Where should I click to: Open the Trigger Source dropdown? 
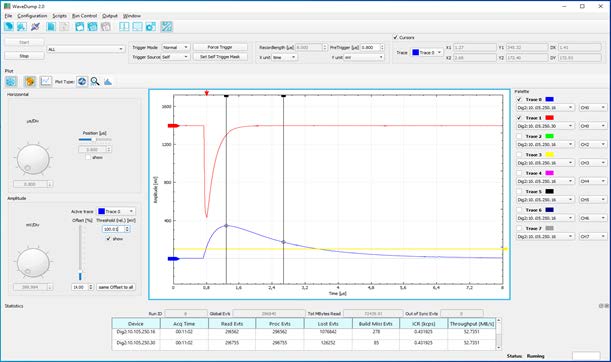[176, 57]
